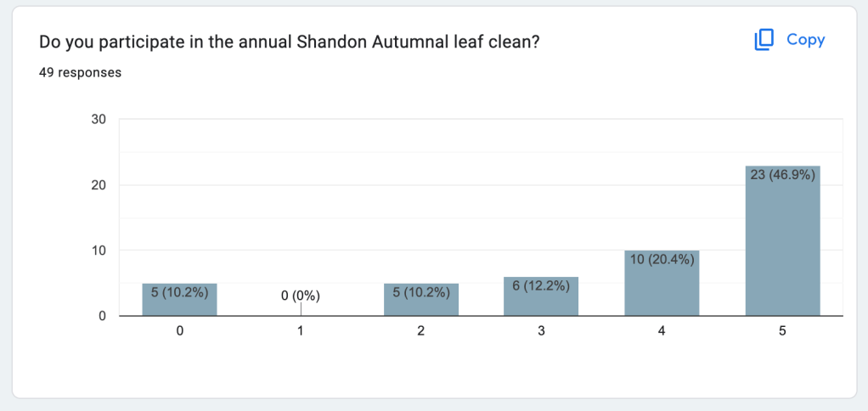Click the x-axis tick label "1"
Image resolution: width=868 pixels, height=411 pixels.
point(300,332)
